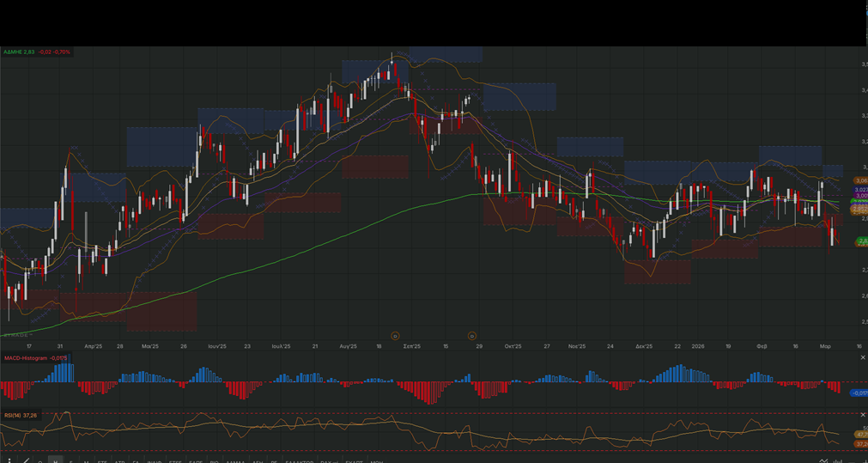Close the RSI(14) indicator panel
Viewport: 868px width, 463px height.
point(863,415)
